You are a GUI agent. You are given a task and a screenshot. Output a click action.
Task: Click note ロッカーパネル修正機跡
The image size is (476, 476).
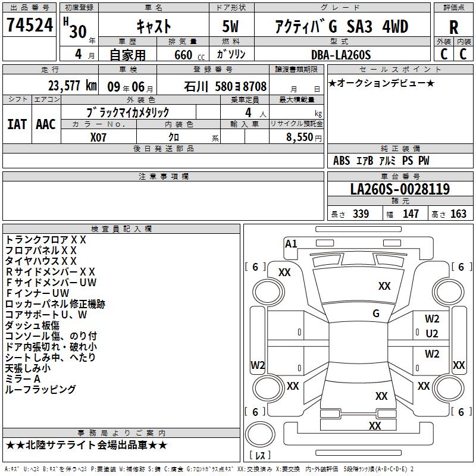click(55, 304)
